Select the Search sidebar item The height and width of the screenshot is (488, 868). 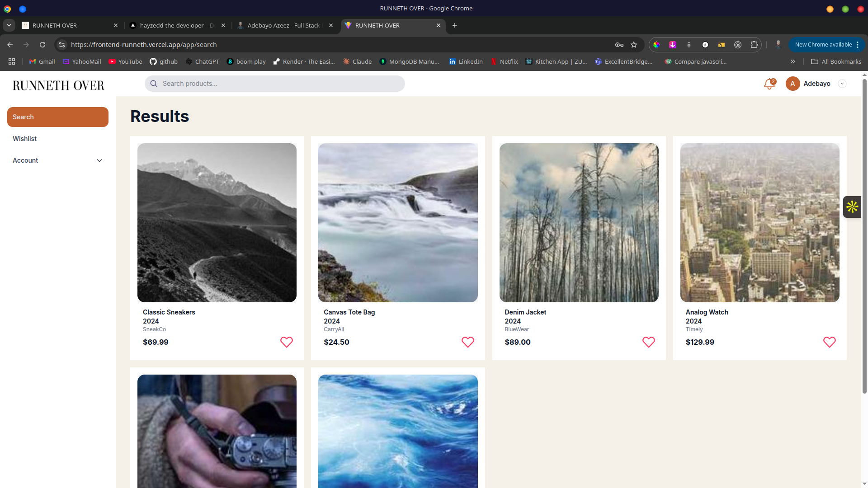click(58, 117)
